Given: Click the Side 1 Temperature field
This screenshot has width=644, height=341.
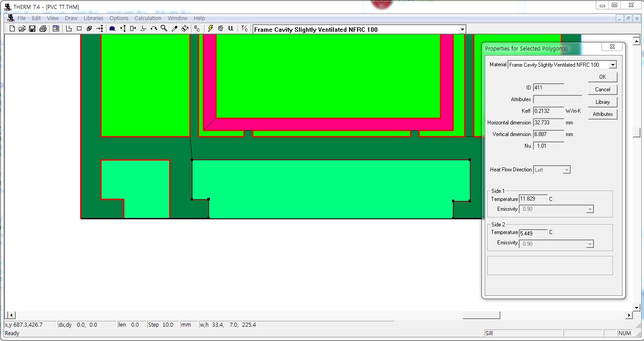Looking at the screenshot, I should point(533,199).
